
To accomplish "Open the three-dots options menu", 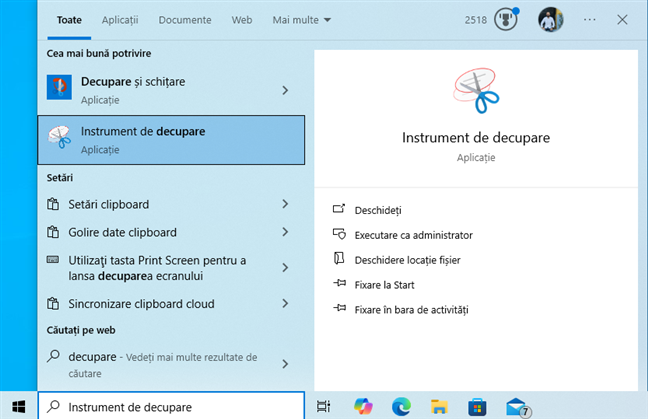I will 590,20.
